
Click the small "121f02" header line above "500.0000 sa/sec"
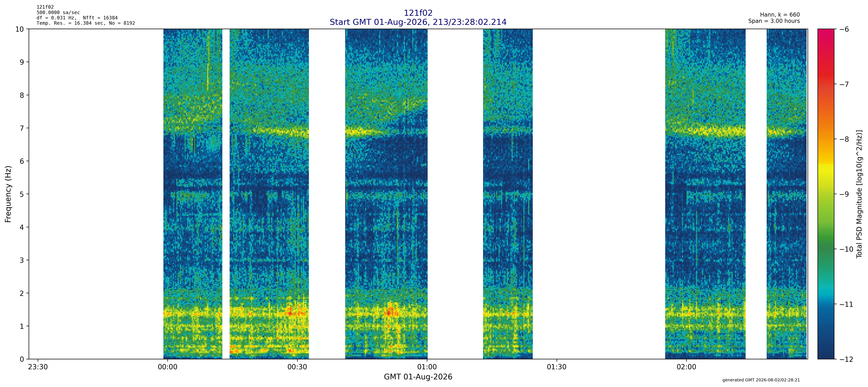coord(45,7)
